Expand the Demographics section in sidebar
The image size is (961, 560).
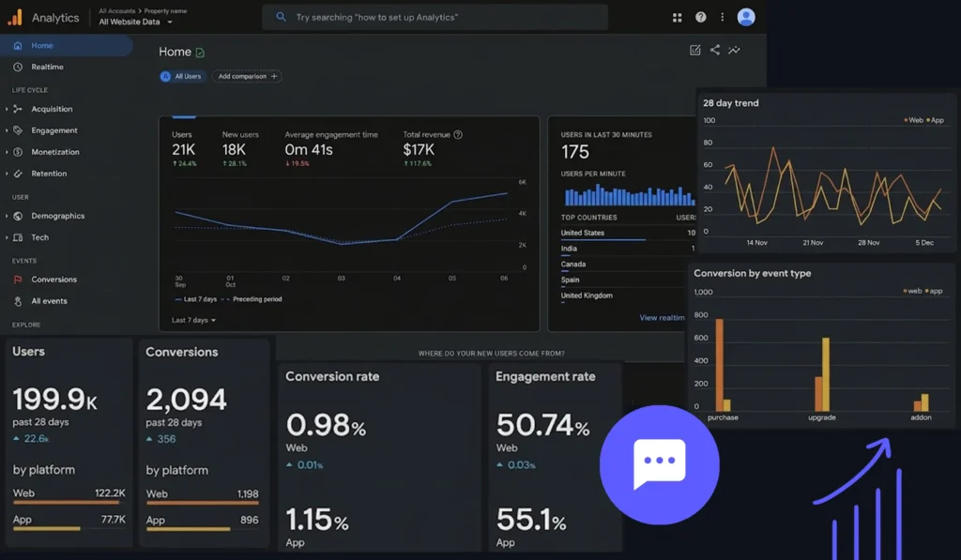[x=57, y=216]
